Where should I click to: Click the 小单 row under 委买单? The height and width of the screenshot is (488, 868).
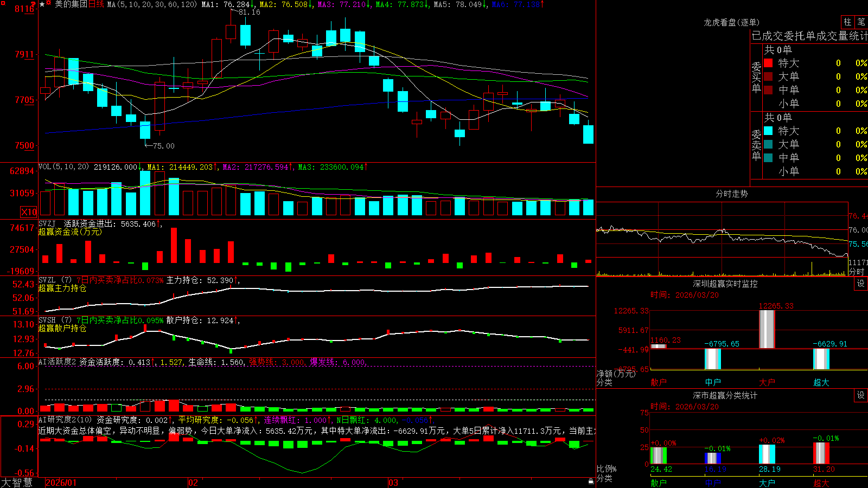click(814, 104)
